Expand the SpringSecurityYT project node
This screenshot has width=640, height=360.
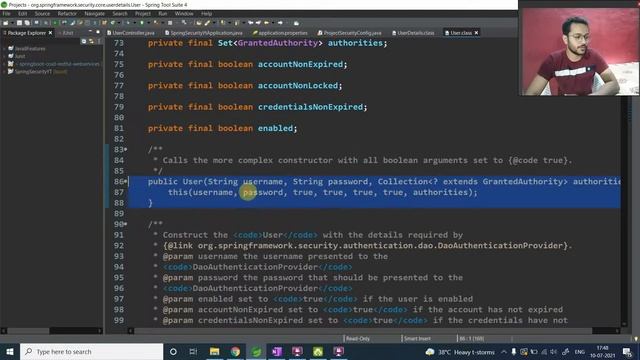pyautogui.click(x=4, y=71)
